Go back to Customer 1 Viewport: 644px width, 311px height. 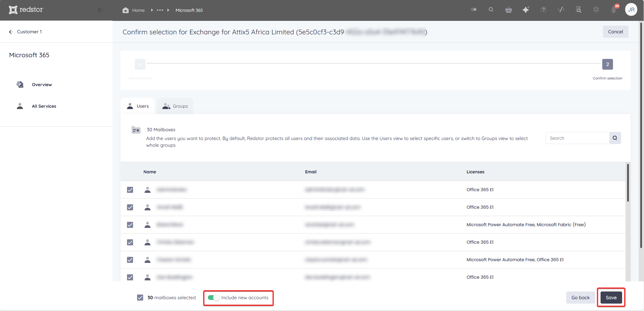29,32
